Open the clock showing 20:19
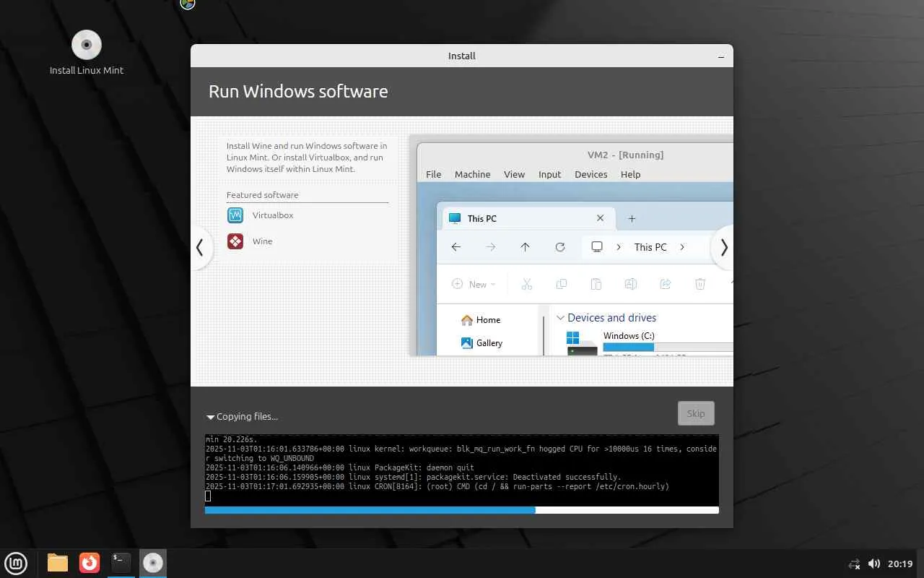Image resolution: width=924 pixels, height=578 pixels. tap(900, 564)
